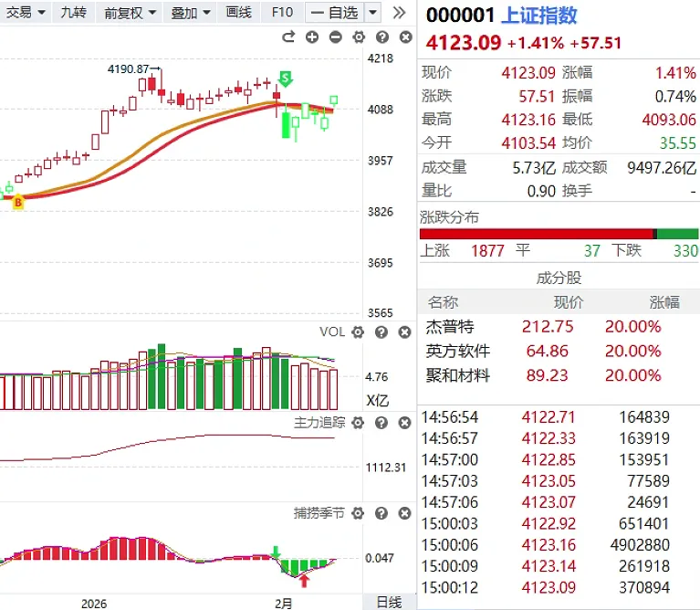This screenshot has height=610, width=700.
Task: Click the 主力追踪 indicator label
Action: pos(319,423)
